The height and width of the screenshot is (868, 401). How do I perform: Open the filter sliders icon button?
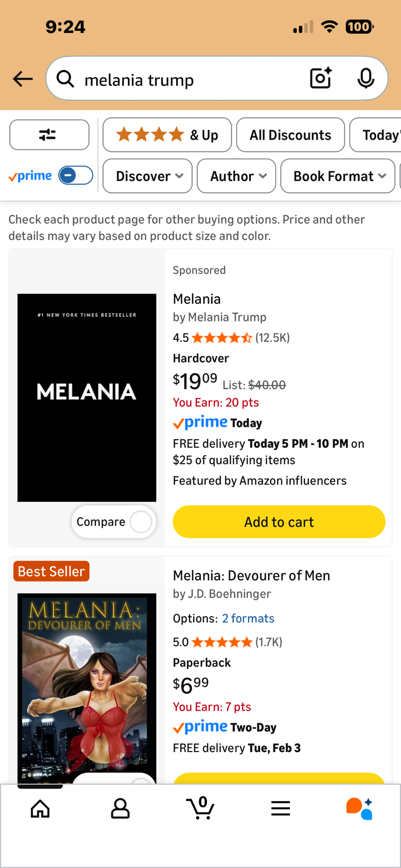tap(49, 135)
